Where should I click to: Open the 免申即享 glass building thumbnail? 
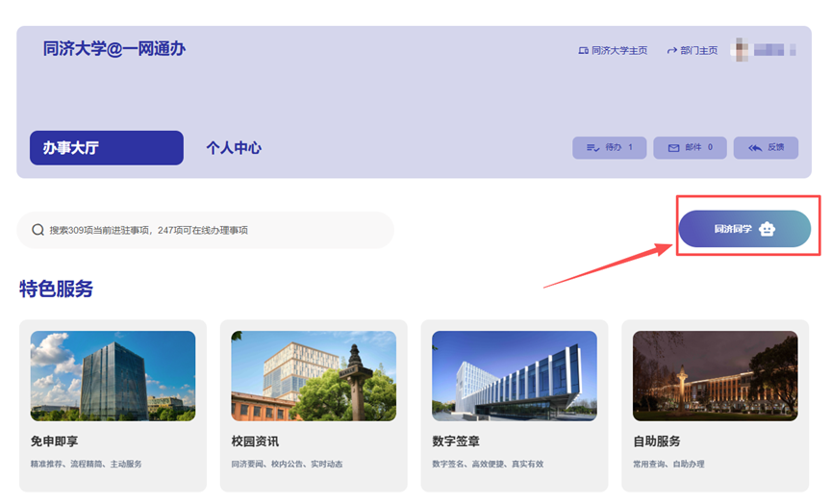113,376
